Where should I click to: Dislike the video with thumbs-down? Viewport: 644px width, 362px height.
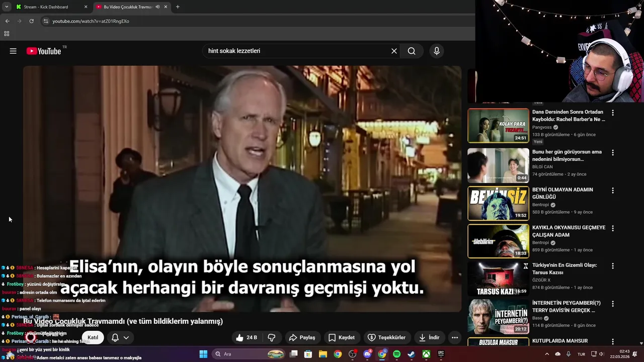click(x=271, y=337)
